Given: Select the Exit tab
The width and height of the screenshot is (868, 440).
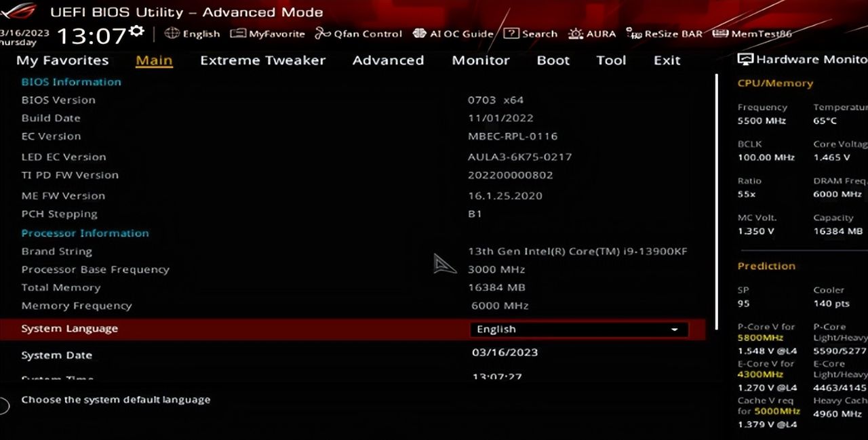Looking at the screenshot, I should point(667,60).
